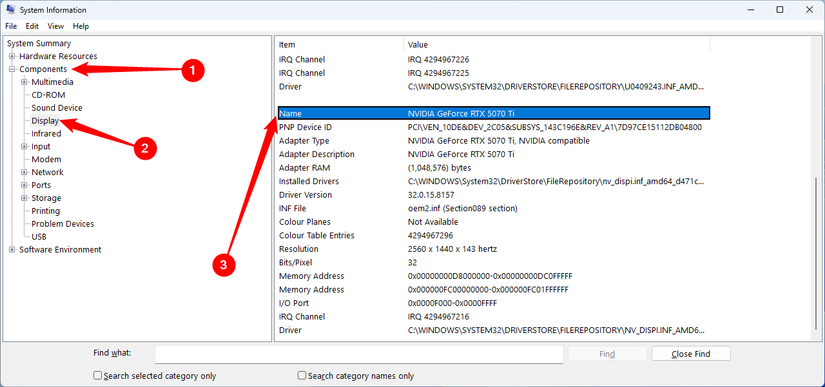
Task: Open the File menu
Action: coord(11,26)
